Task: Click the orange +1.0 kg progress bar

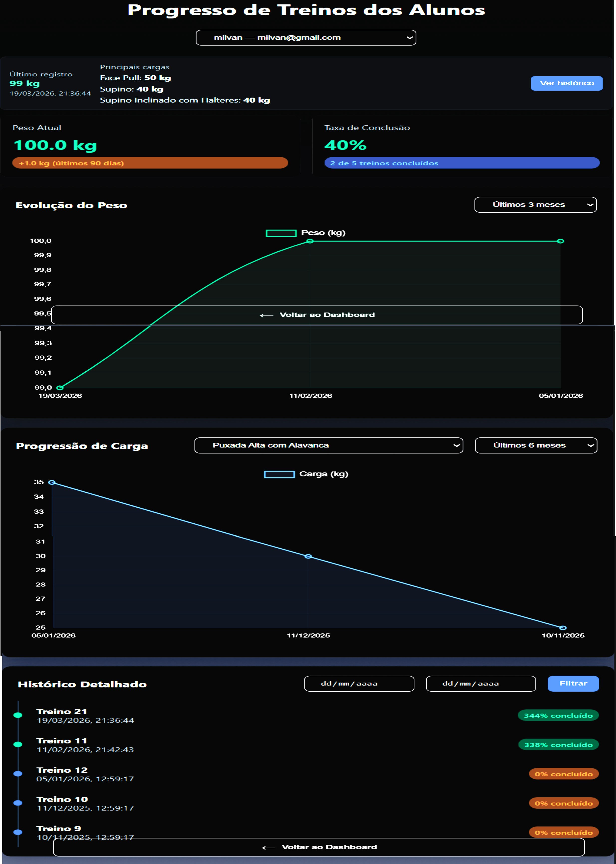Action: (150, 163)
